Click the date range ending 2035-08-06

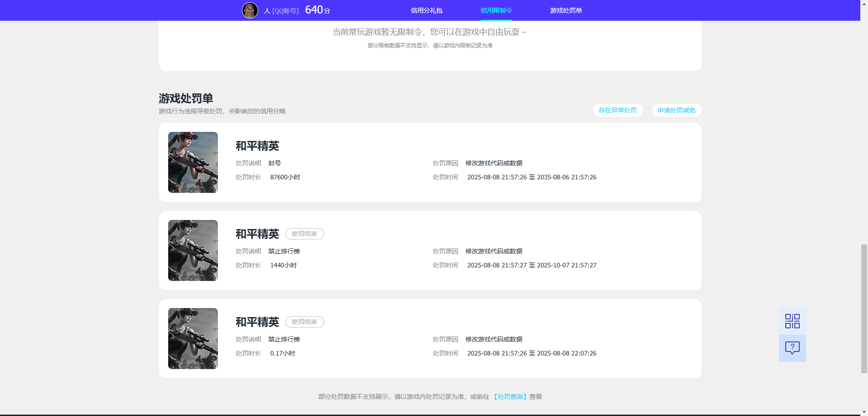[x=532, y=177]
